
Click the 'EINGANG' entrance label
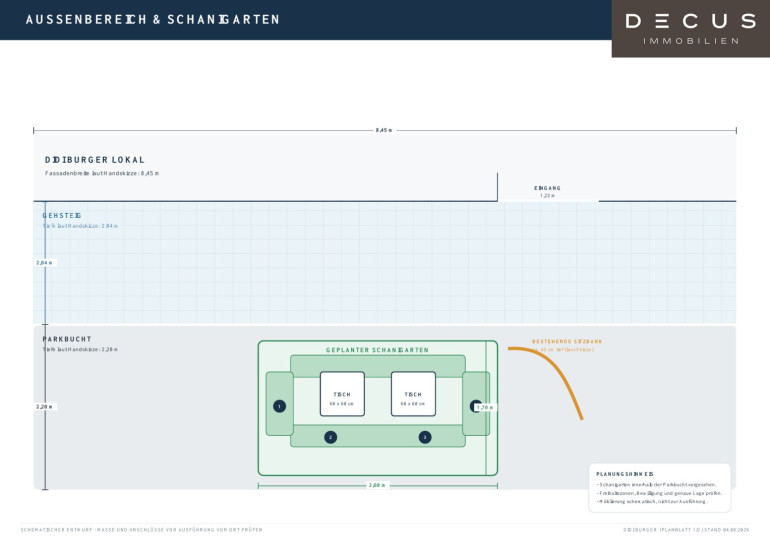[x=548, y=188]
